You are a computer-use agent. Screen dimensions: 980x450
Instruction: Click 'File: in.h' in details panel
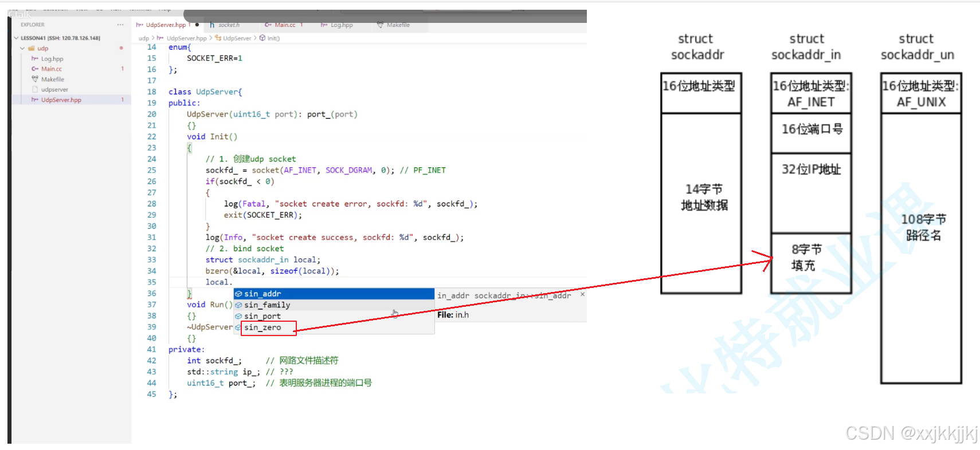click(x=453, y=314)
